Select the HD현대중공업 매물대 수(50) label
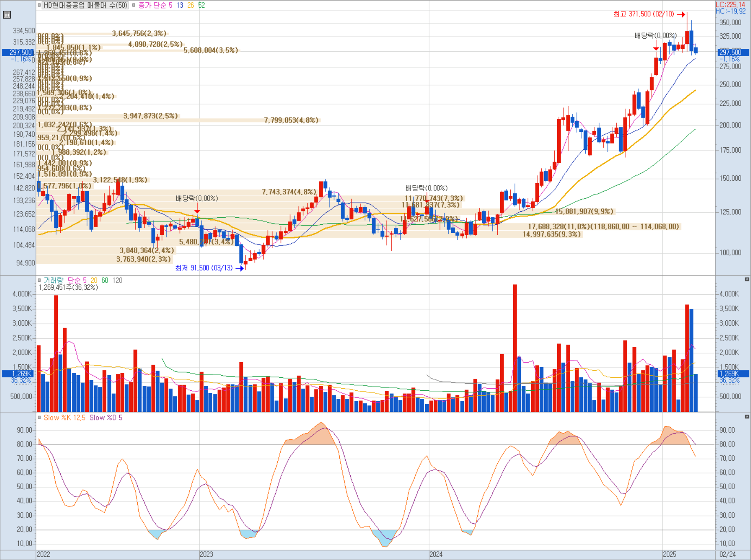The image size is (751, 560). pos(85,5)
